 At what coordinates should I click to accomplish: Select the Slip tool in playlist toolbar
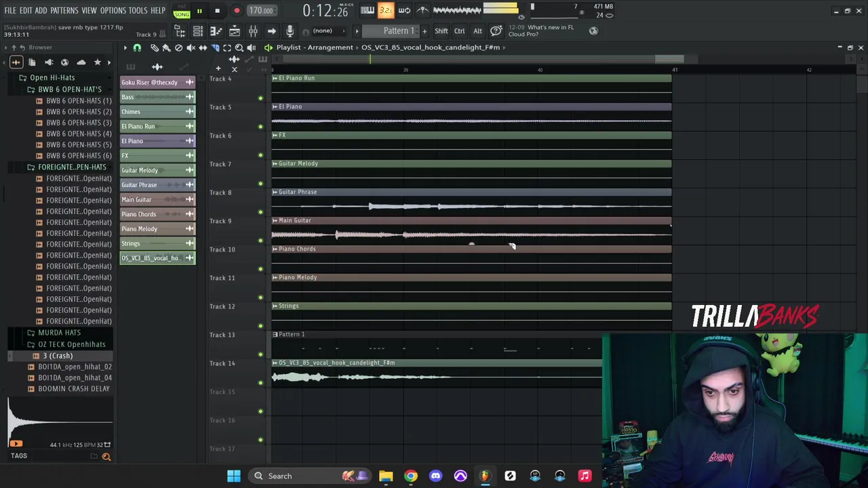pos(203,47)
